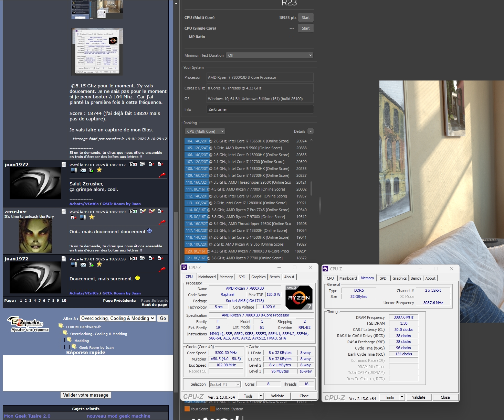Select the Threadripper 2950X ranking row

(x=245, y=182)
